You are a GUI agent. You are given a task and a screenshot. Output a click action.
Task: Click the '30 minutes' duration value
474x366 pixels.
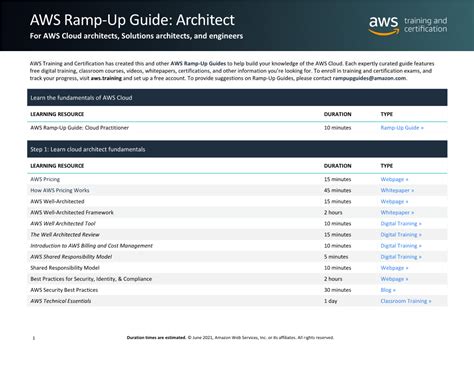337,290
